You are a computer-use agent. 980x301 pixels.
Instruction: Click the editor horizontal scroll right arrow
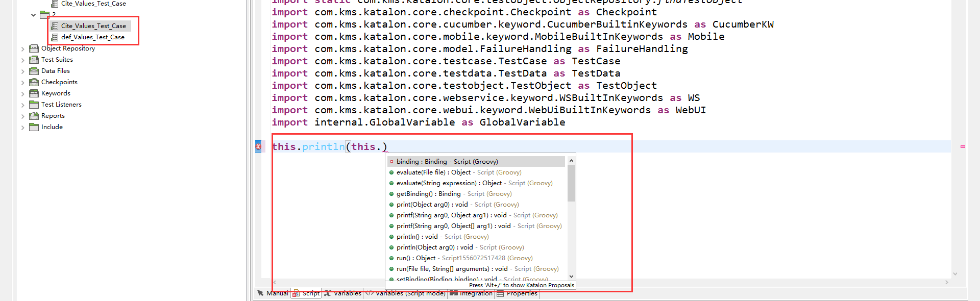[947, 282]
